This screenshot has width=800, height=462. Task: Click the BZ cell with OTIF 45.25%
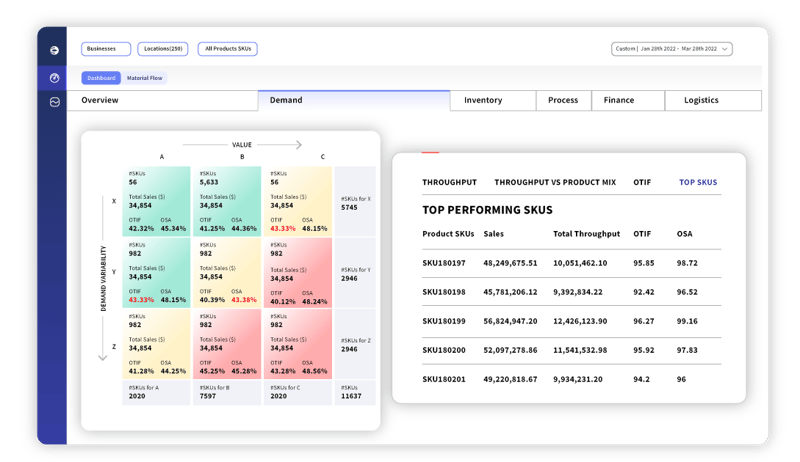pos(227,344)
